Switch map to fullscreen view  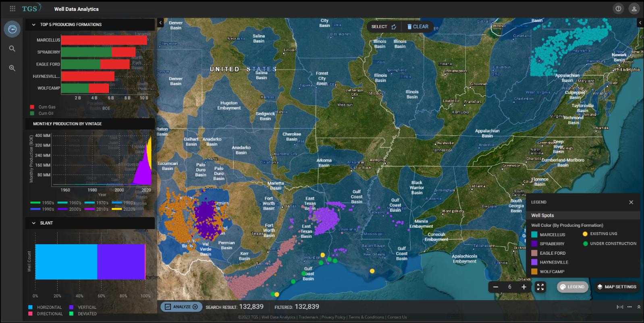pyautogui.click(x=540, y=287)
